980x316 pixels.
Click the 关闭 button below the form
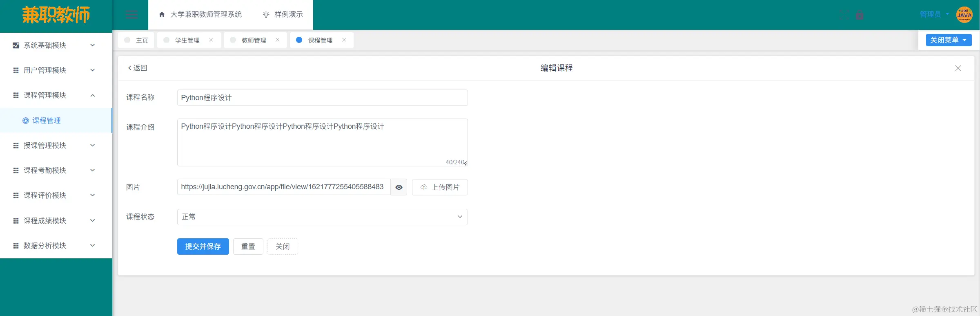click(283, 247)
